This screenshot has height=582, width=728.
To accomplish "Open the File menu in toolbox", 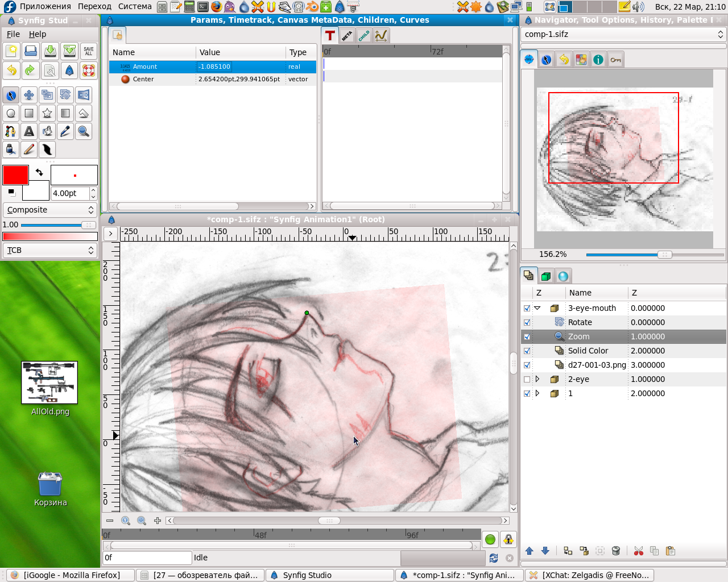I will (x=13, y=34).
